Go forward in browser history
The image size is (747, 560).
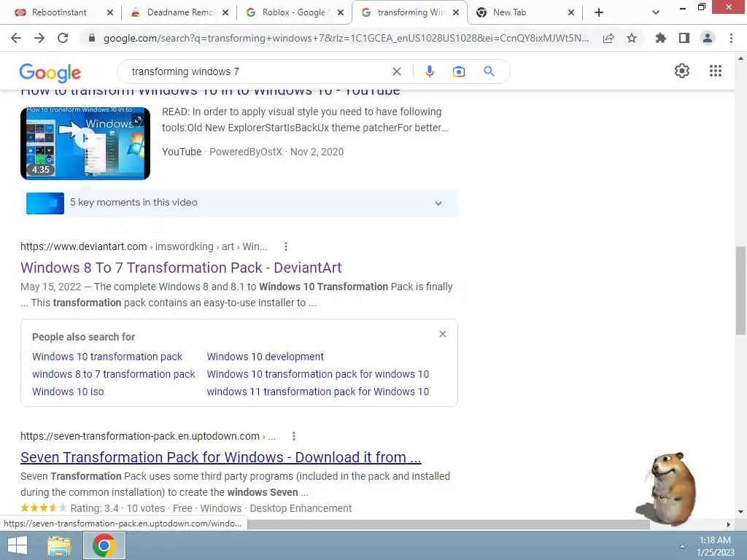pos(39,38)
